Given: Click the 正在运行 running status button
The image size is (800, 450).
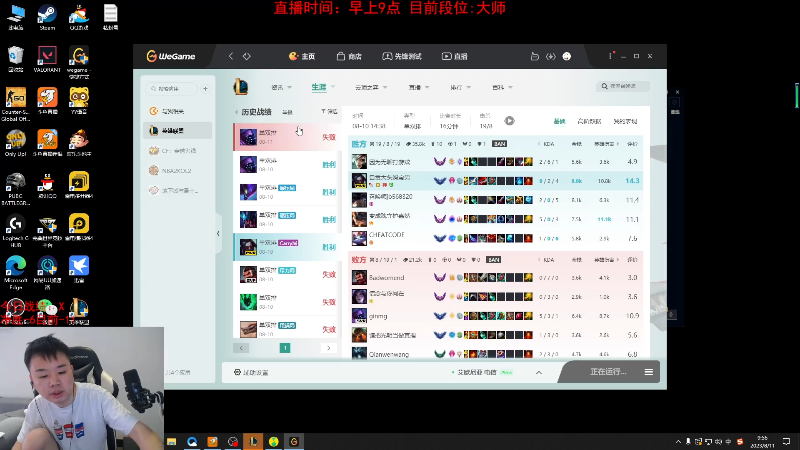Looking at the screenshot, I should (x=608, y=372).
